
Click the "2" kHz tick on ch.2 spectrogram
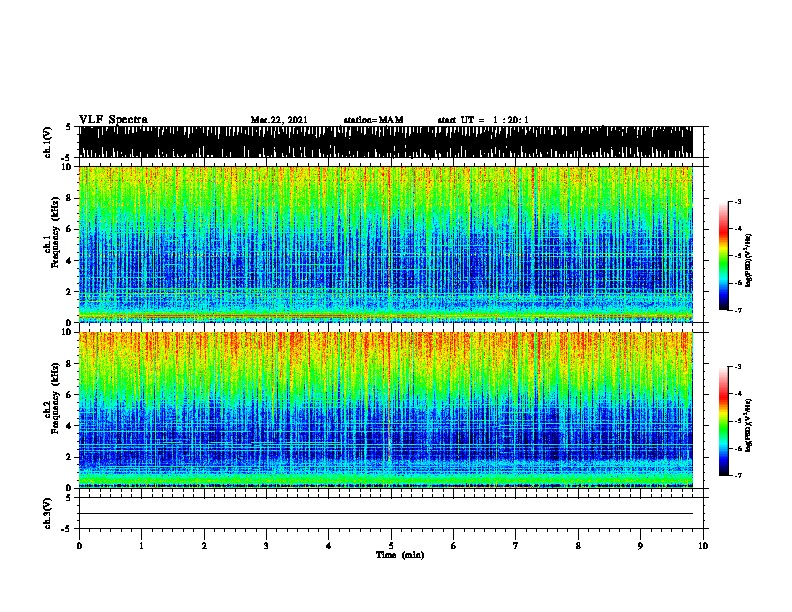(69, 457)
